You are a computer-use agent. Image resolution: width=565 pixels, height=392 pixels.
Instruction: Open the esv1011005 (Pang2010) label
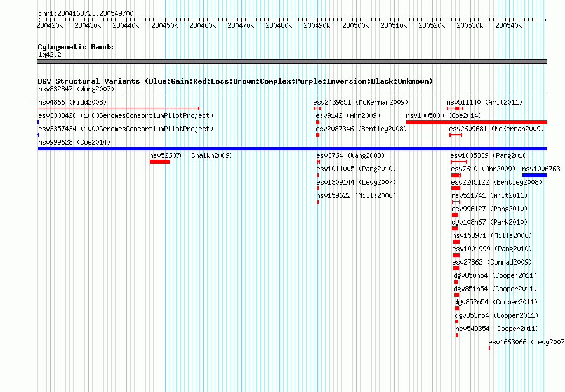(x=356, y=169)
